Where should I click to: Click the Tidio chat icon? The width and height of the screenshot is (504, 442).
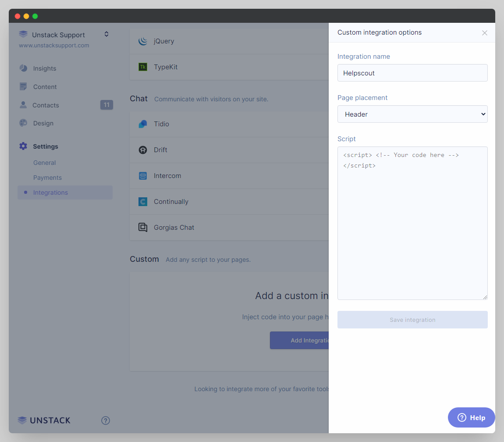point(143,124)
